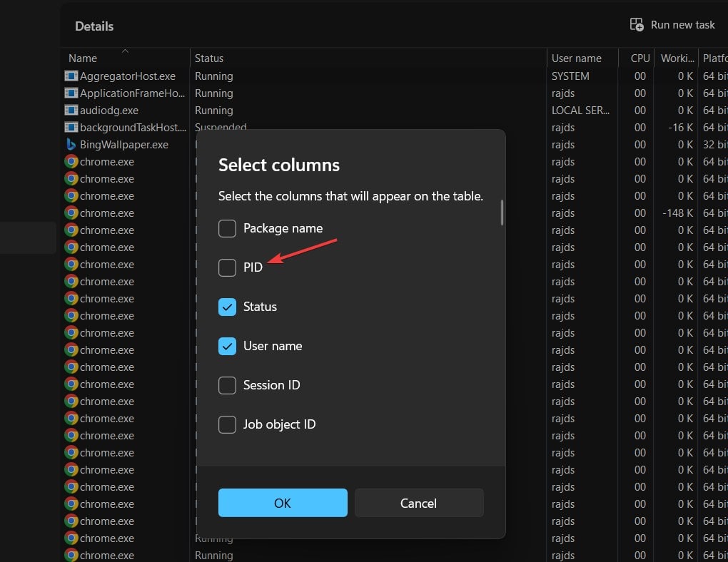The height and width of the screenshot is (562, 728).
Task: Click the Select columns dialog scrollbar
Action: [x=502, y=213]
